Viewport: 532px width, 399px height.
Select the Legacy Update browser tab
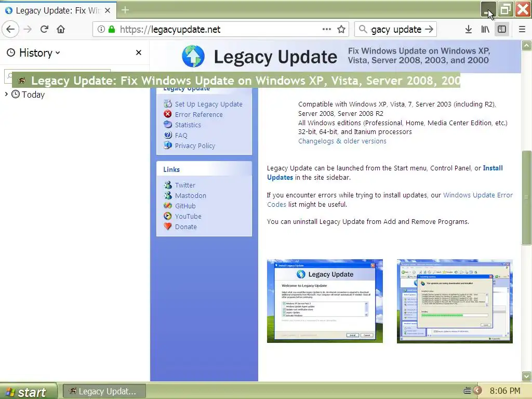click(58, 10)
